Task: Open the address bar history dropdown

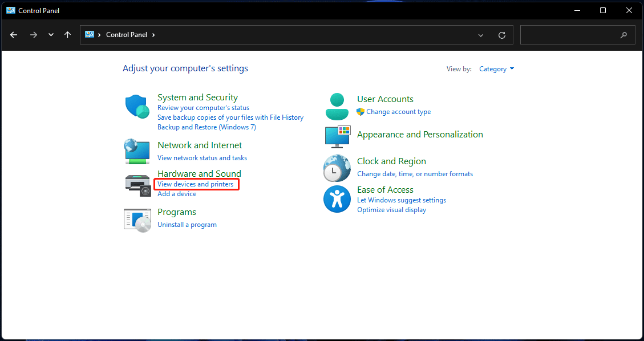Action: (481, 35)
